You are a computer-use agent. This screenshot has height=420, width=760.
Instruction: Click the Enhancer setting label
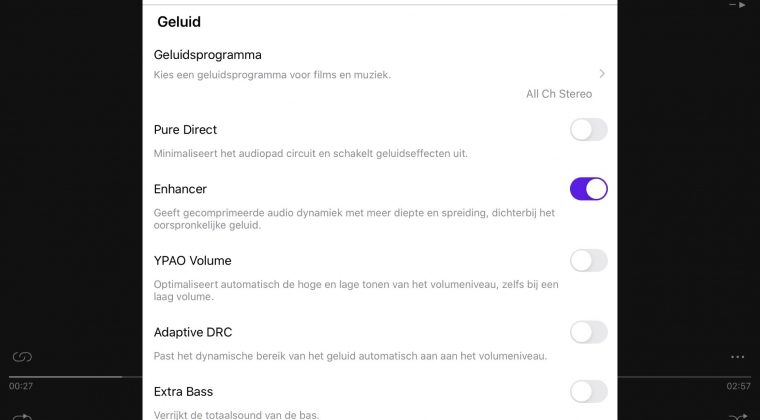pyautogui.click(x=180, y=189)
